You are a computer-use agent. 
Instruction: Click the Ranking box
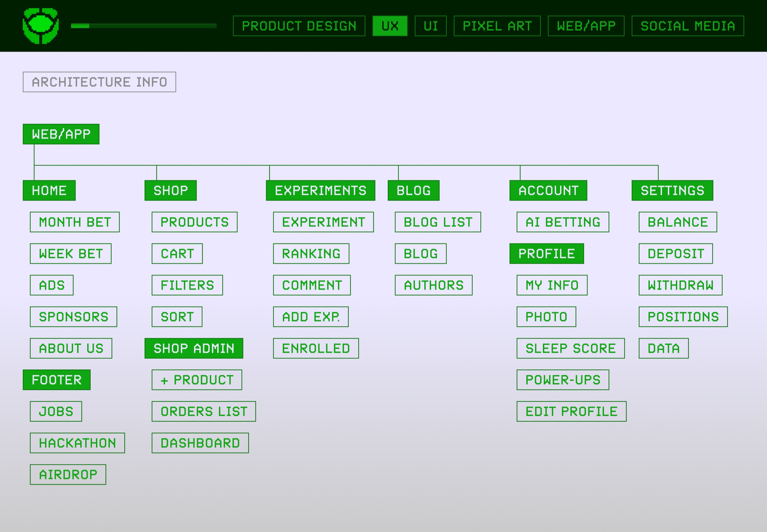pos(311,254)
